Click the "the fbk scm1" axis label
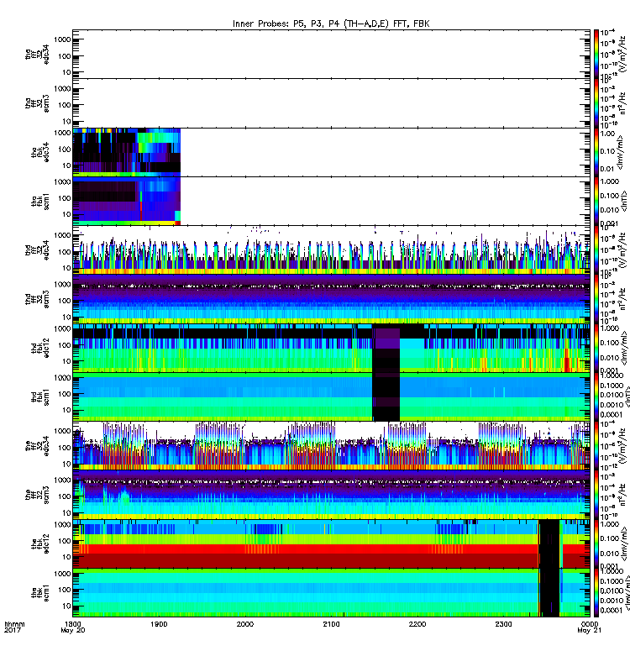The height and width of the screenshot is (672, 630). point(40,593)
